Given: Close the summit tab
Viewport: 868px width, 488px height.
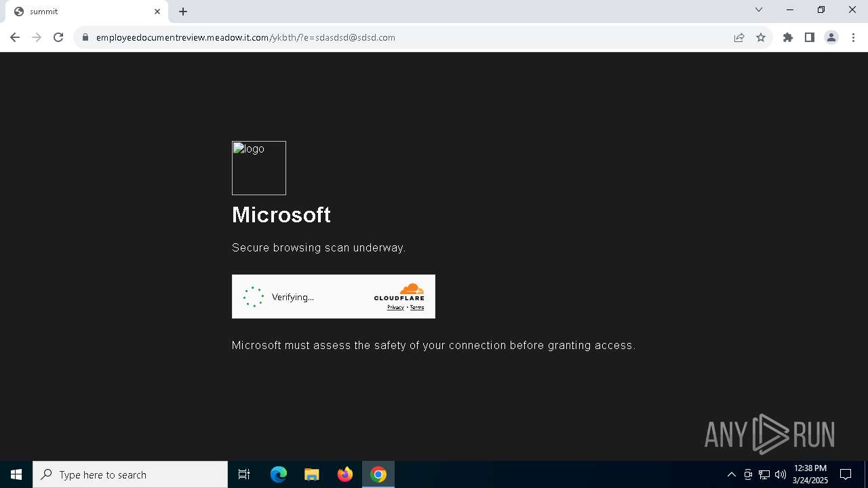Looking at the screenshot, I should 157,12.
